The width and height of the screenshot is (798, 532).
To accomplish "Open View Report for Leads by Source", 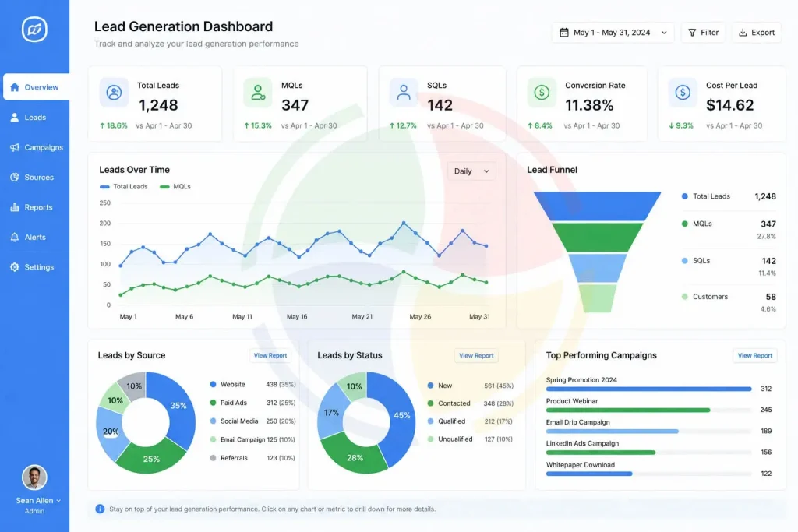I will 270,355.
